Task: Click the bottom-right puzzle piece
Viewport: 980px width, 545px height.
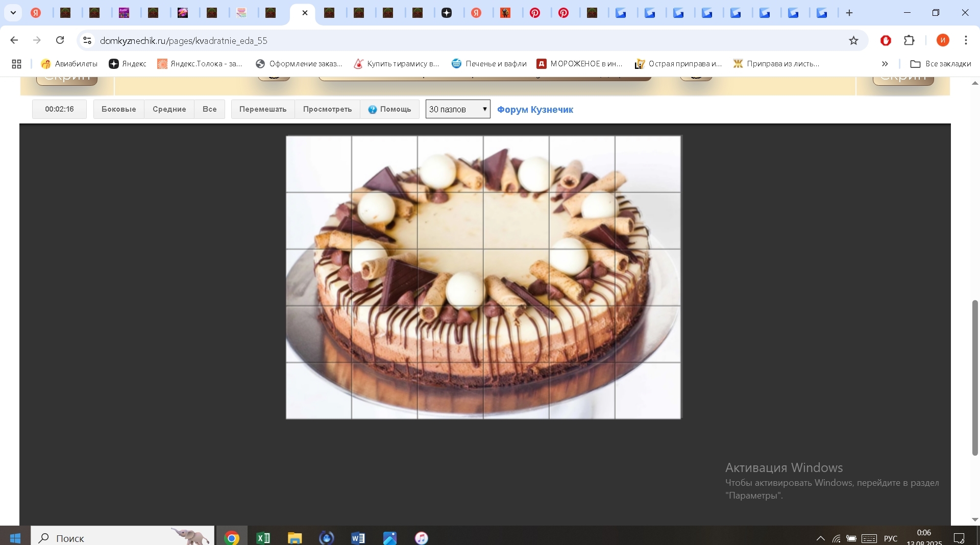Action: tap(648, 390)
